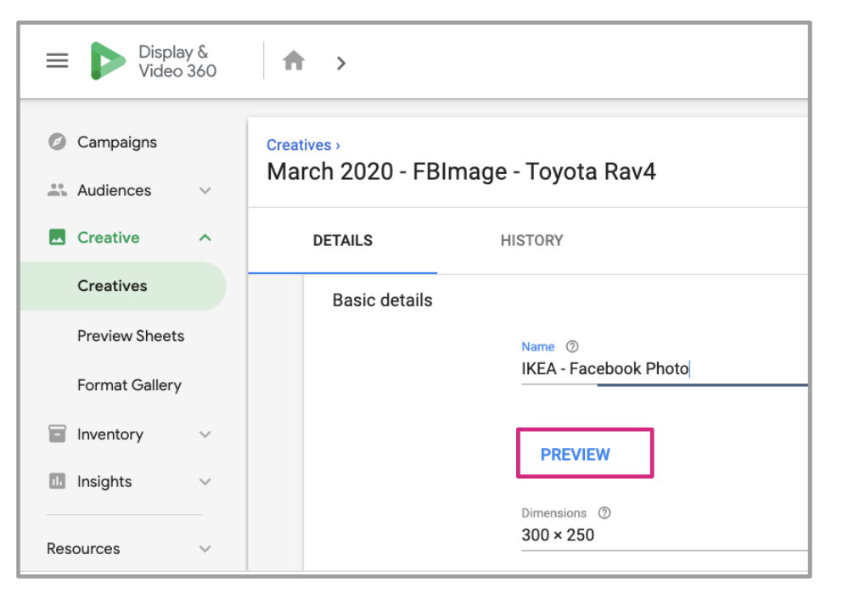Expand the Audiences section chevron
843x616 pixels.
205,191
